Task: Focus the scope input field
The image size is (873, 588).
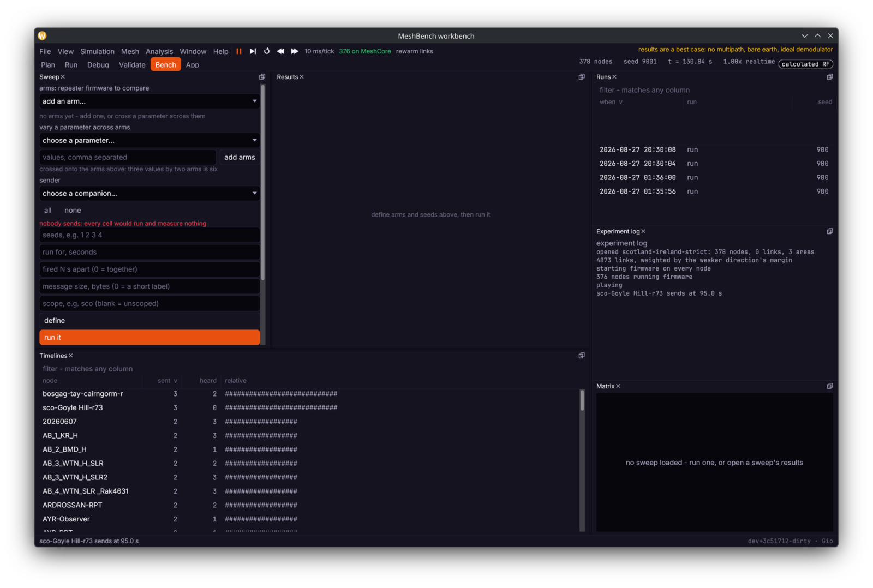Action: pos(150,304)
